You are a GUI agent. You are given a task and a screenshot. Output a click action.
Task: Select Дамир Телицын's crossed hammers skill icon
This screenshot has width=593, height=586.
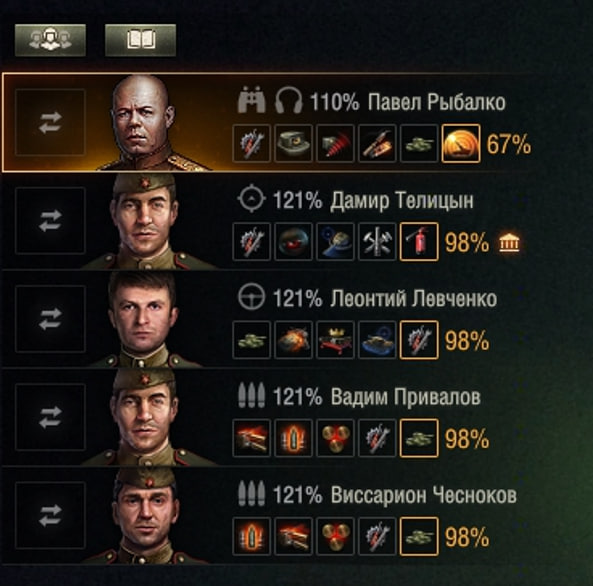pyautogui.click(x=377, y=241)
